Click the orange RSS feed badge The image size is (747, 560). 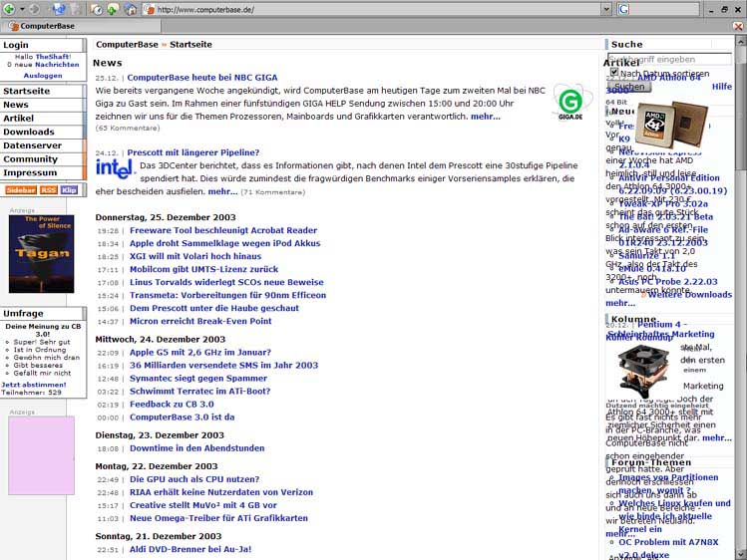[49, 190]
